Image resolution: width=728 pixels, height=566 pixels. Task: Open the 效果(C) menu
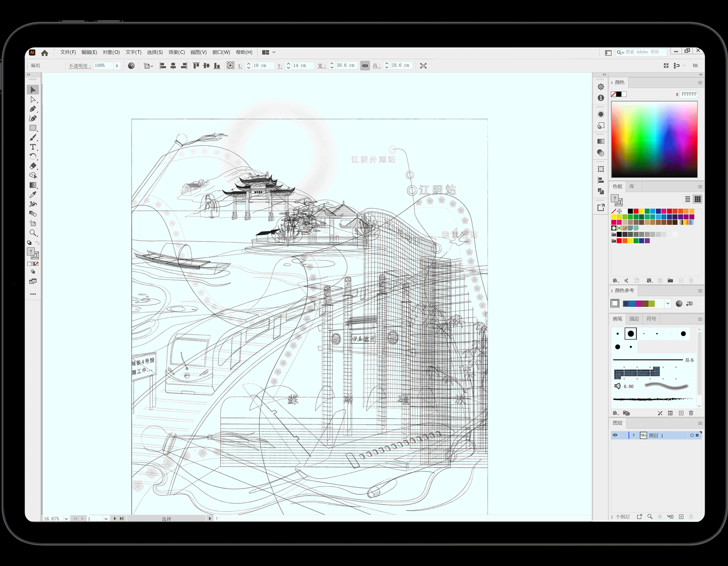[x=176, y=52]
